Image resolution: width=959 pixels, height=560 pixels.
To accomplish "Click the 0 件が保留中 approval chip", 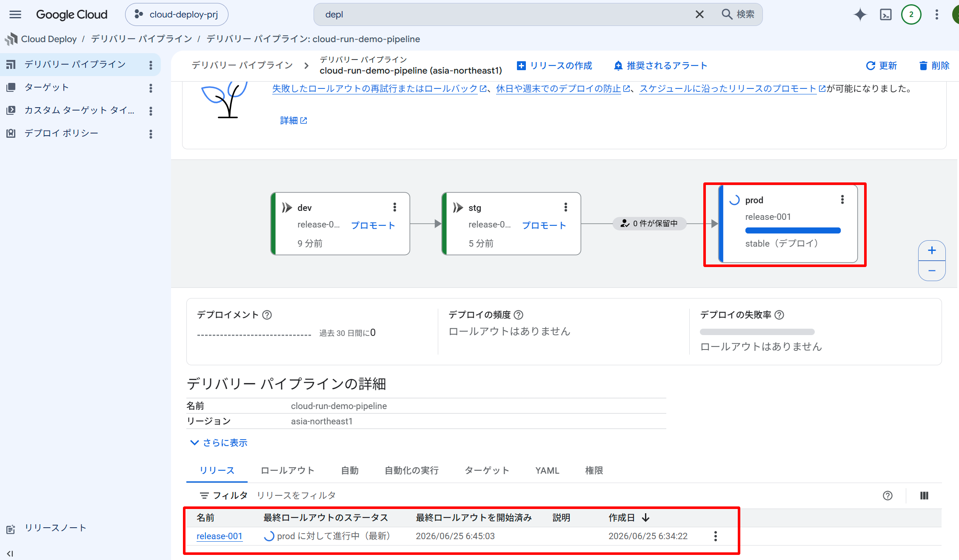I will (x=649, y=223).
